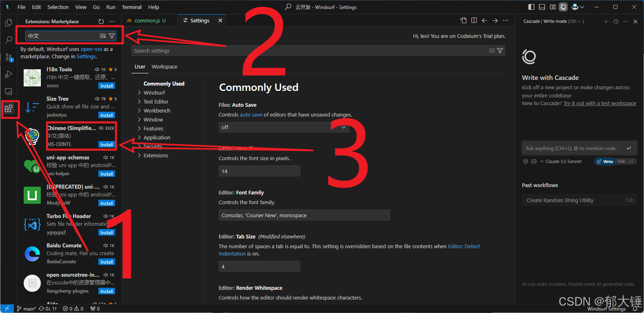Clear settings search input icon
This screenshot has width=644, height=313.
(492, 51)
